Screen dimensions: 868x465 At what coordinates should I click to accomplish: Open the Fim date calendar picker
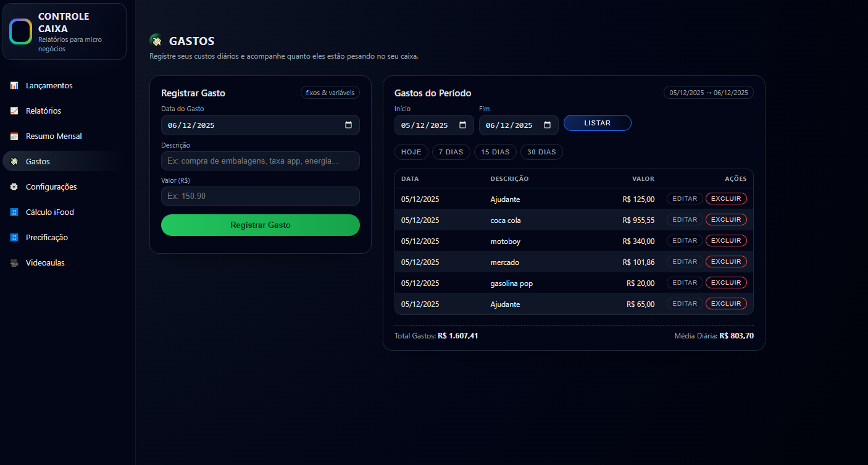point(547,125)
